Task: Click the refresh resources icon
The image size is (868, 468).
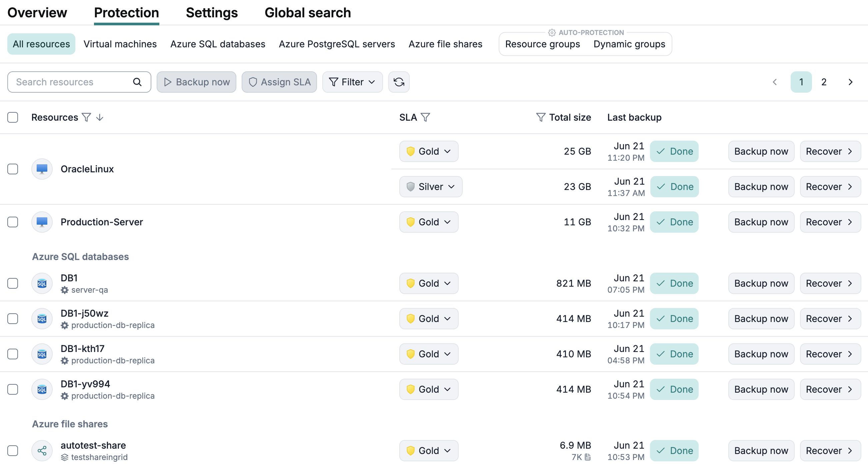Action: [399, 82]
